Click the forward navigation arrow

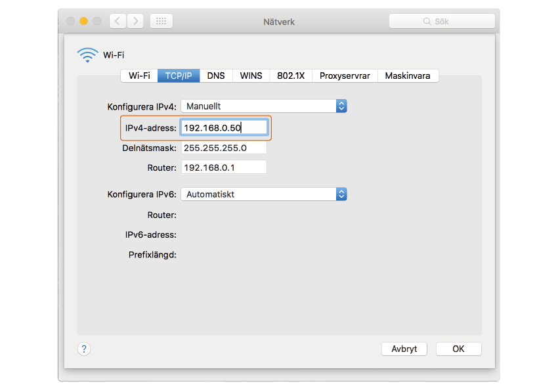(136, 21)
